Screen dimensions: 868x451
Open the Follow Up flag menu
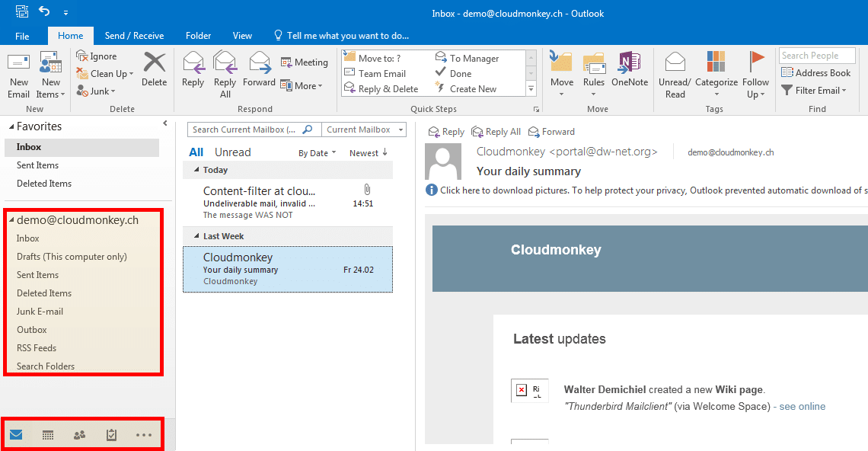coord(755,75)
